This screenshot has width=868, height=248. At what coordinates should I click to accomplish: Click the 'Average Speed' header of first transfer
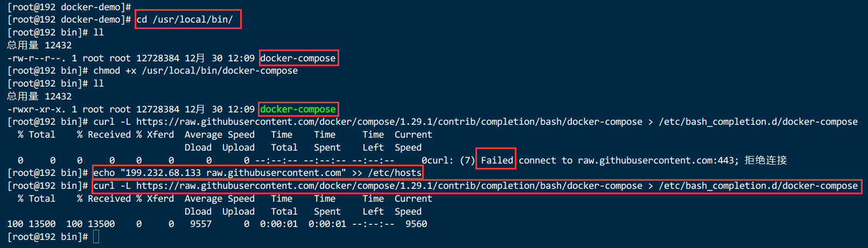[220, 134]
